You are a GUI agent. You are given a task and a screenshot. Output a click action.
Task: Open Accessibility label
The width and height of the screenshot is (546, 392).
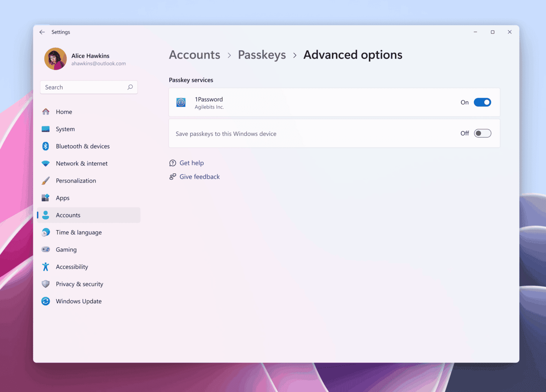72,267
